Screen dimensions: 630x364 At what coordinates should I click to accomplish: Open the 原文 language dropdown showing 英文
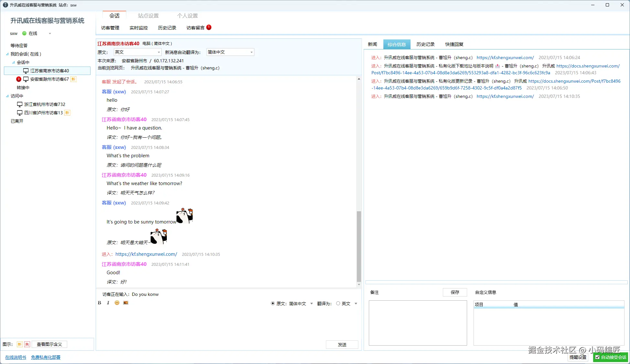coord(138,52)
